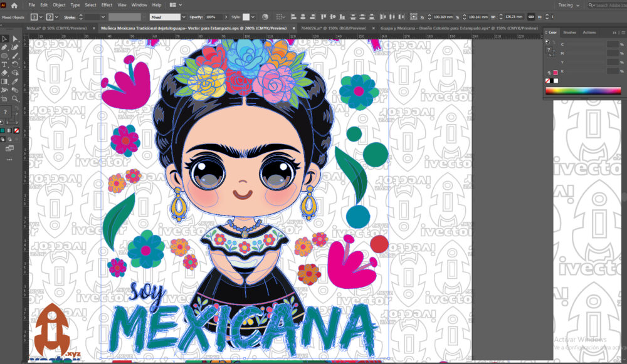The image size is (627, 364).
Task: Select the Pen tool
Action: (4, 47)
